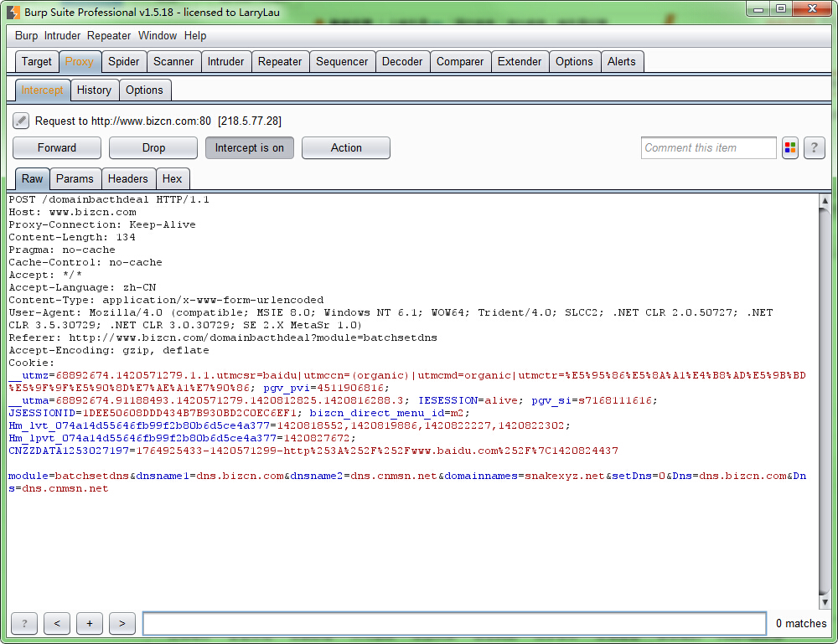Click the JSESSIONID cookie value
Viewport: 838px width, 644px height.
point(189,413)
